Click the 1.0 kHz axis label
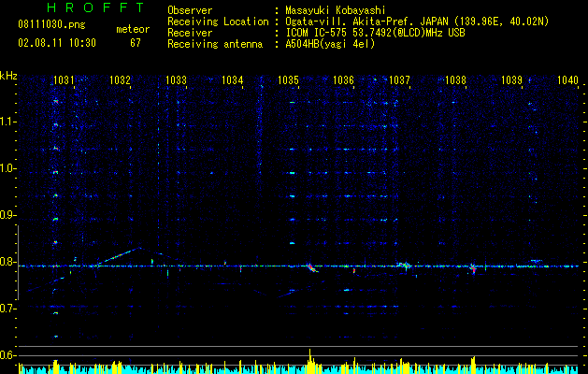Viewport: 588px width, 374px height. 8,168
